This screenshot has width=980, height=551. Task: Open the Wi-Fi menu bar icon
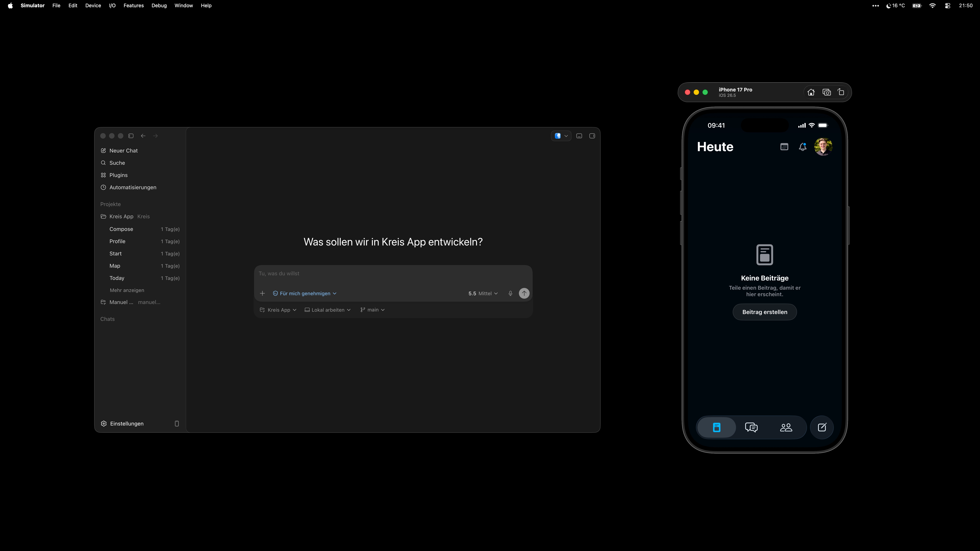point(933,6)
